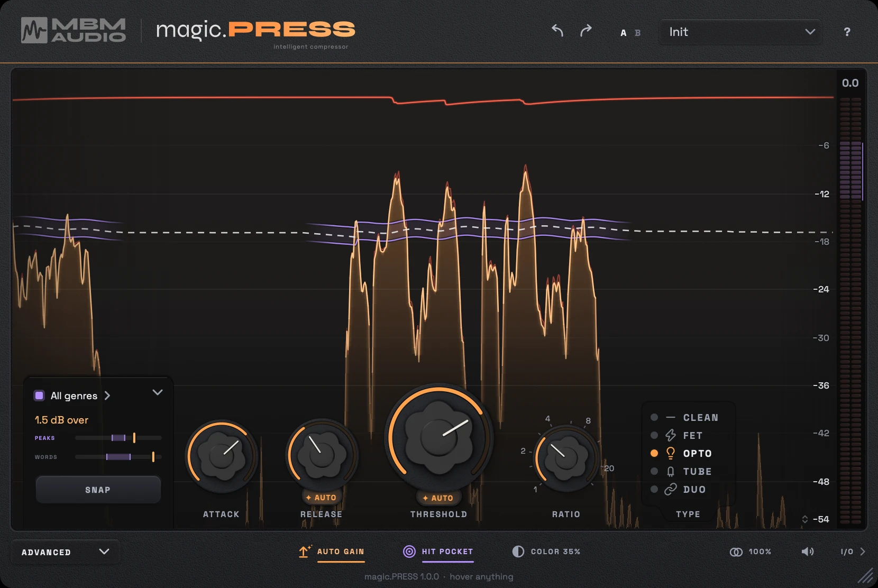Click the redo arrow icon

586,31
